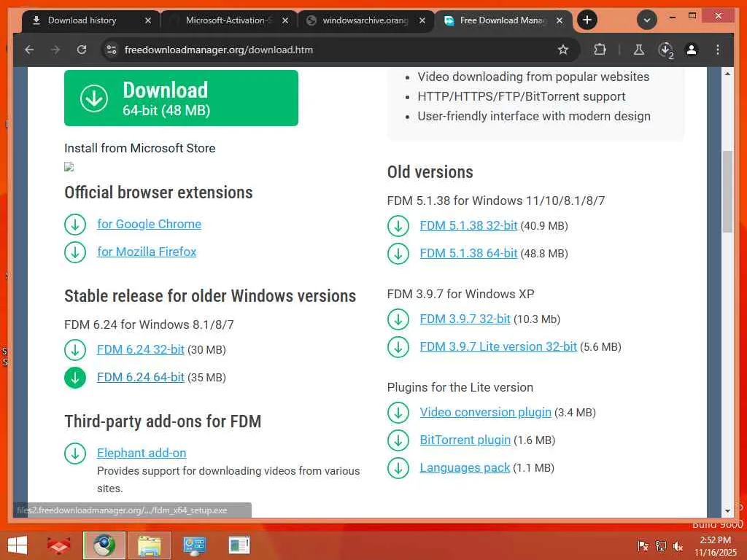Switch to the windowsarchive.orang tab
This screenshot has height=560, width=747.
click(x=365, y=20)
